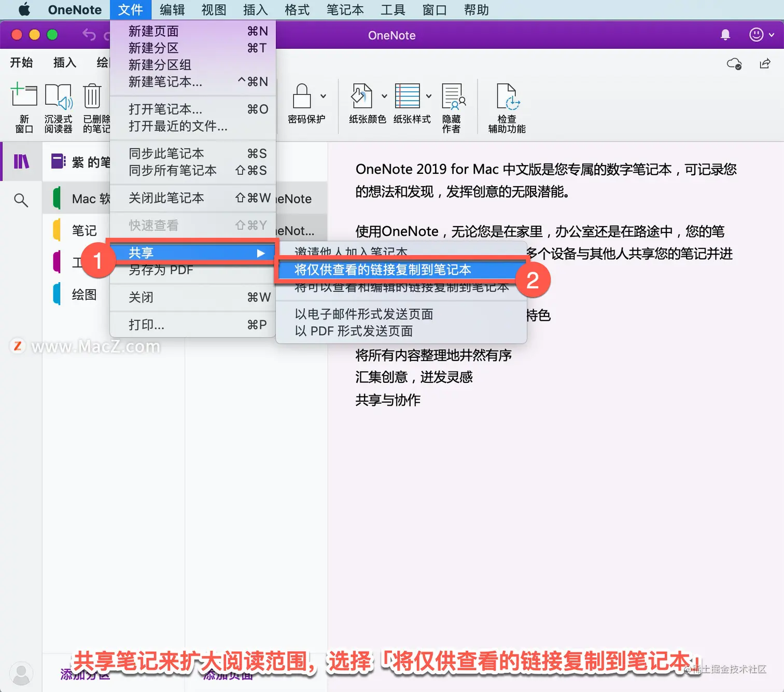The image size is (784, 692).
Task: Select 邀请他人加入笔记本 submenu item
Action: 401,252
